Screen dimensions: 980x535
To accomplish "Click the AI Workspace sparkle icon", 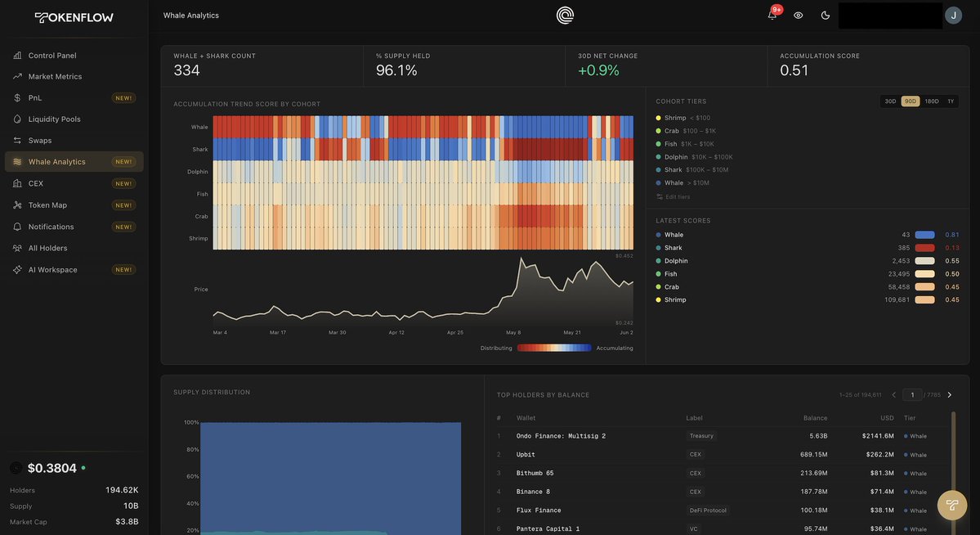I will tap(17, 270).
